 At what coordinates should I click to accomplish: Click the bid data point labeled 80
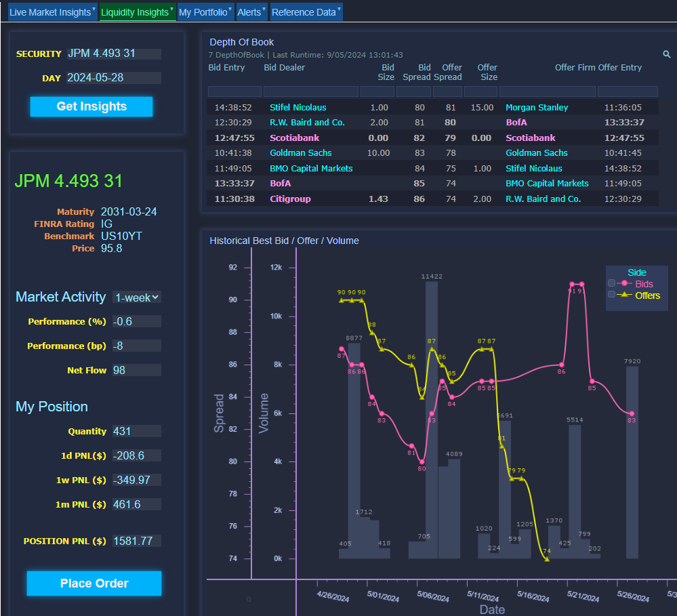(422, 462)
